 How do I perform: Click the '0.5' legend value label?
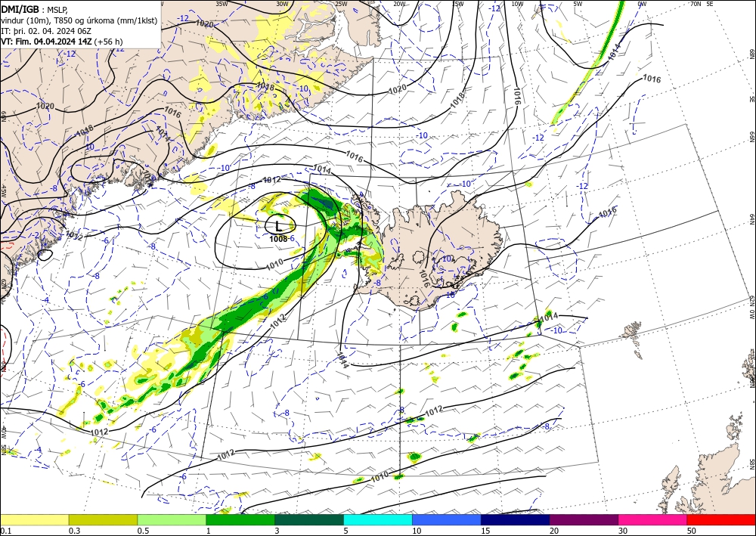tap(143, 531)
